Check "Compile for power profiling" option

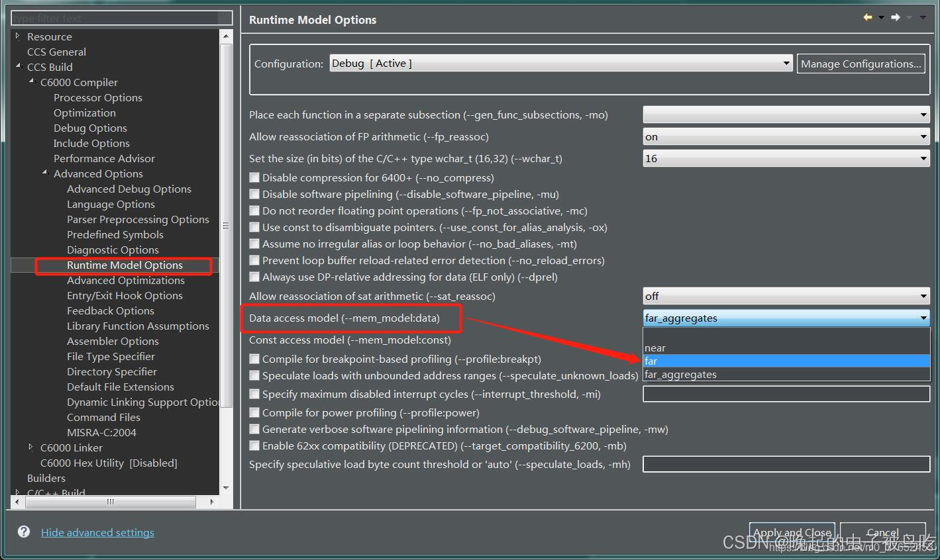pyautogui.click(x=254, y=412)
